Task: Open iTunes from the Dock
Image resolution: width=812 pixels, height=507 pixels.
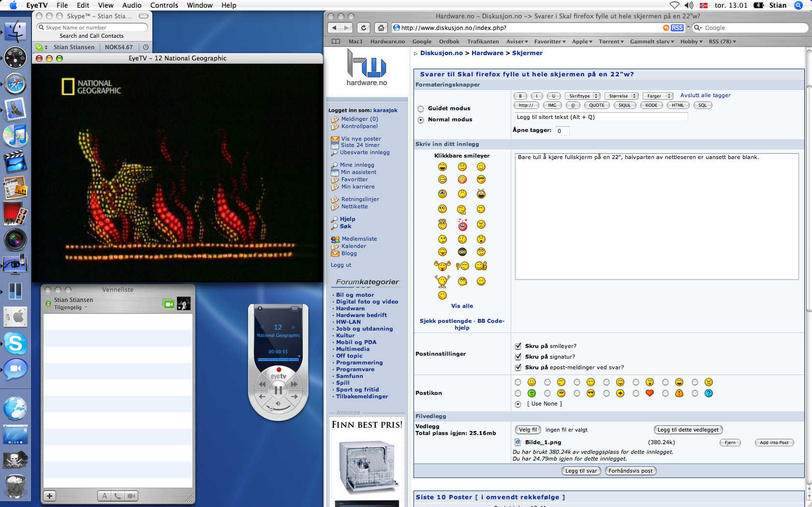Action: [x=15, y=136]
